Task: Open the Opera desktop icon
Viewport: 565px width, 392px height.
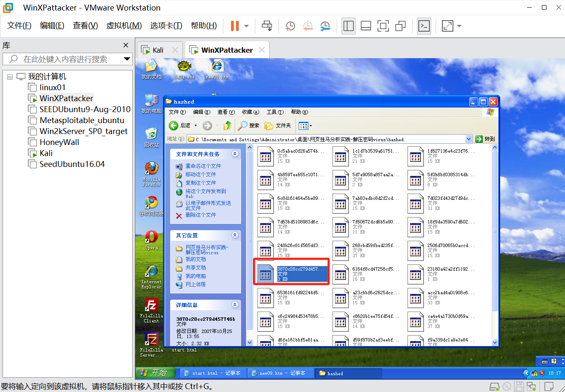Action: click(151, 240)
